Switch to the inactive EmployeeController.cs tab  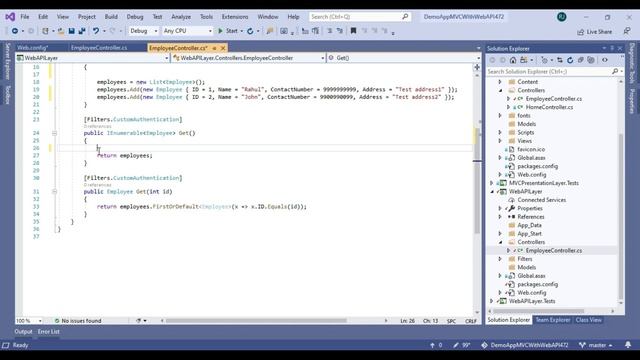(x=99, y=48)
